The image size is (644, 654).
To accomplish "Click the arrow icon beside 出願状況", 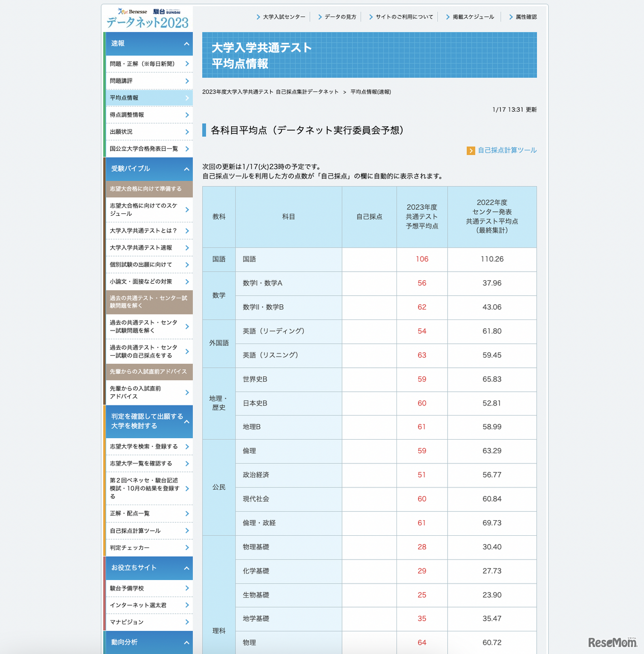I will click(x=187, y=132).
